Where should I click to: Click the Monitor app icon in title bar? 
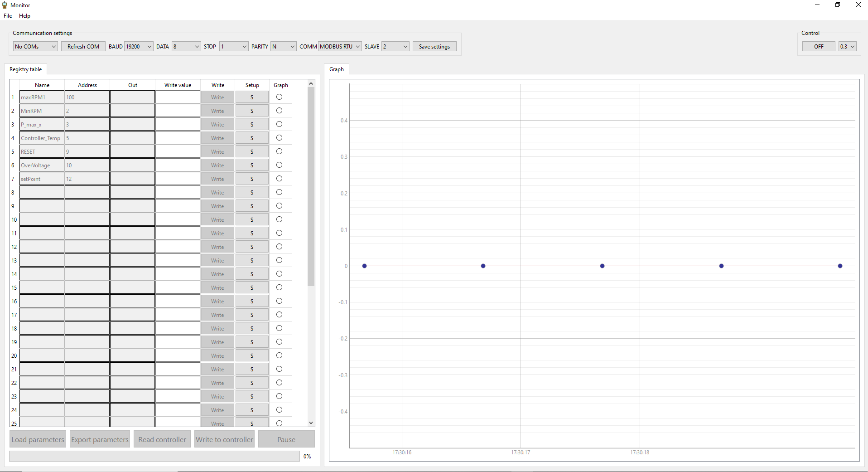5,5
